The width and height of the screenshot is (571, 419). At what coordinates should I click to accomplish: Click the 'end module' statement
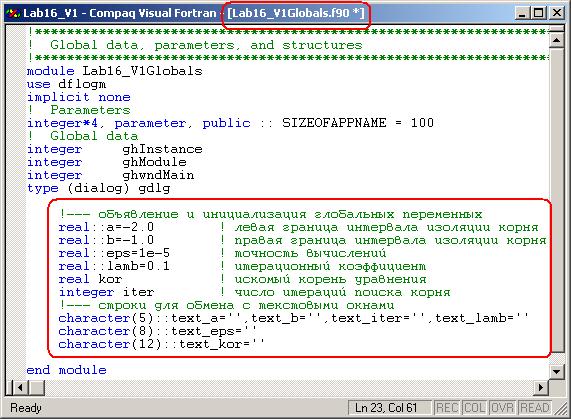66,370
